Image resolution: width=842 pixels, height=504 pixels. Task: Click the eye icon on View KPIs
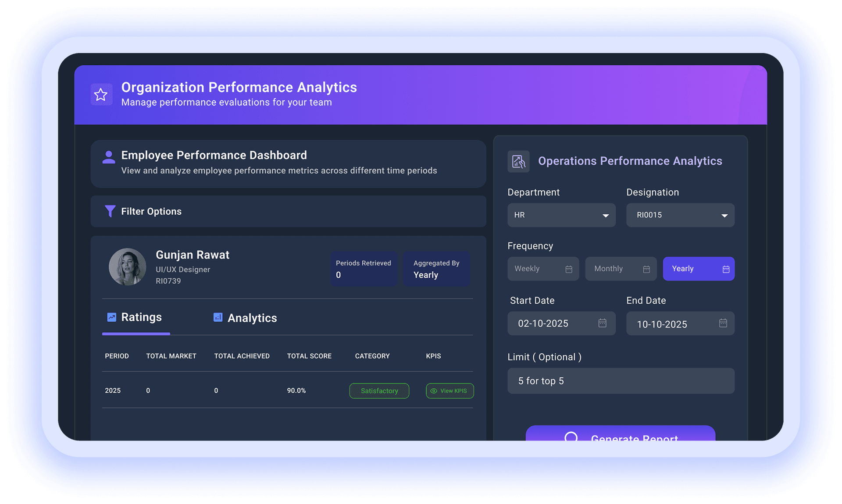coord(434,390)
